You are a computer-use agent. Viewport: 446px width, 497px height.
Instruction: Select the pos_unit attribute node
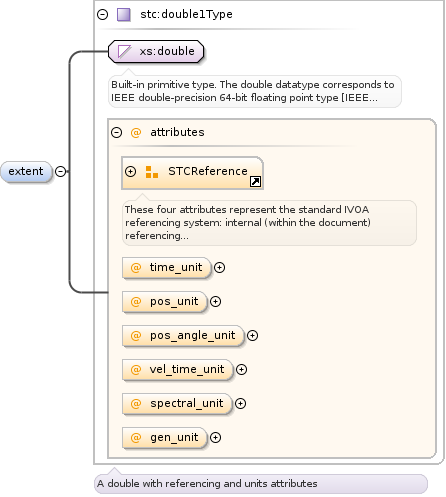point(165,302)
